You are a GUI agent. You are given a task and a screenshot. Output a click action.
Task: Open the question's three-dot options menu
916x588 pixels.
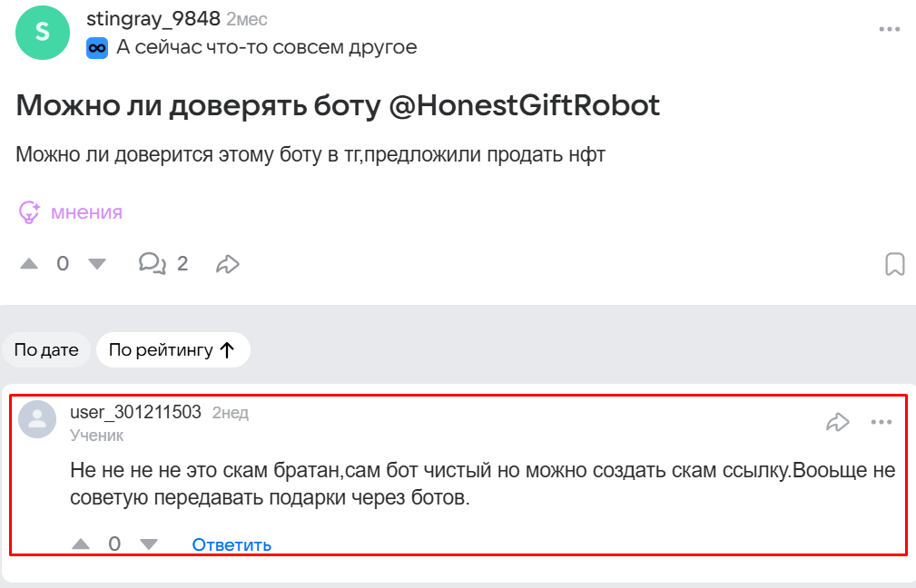tap(889, 30)
